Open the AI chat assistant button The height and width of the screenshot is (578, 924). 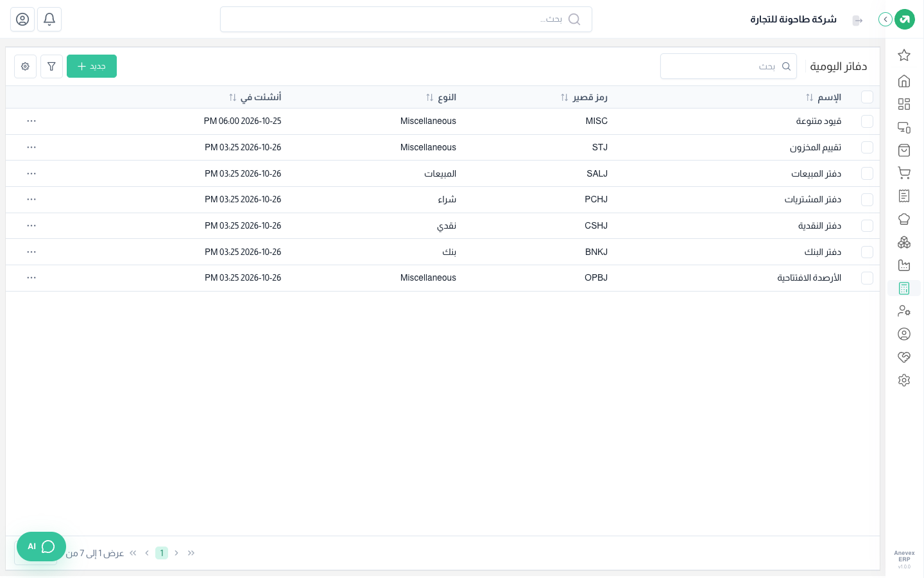pyautogui.click(x=41, y=547)
